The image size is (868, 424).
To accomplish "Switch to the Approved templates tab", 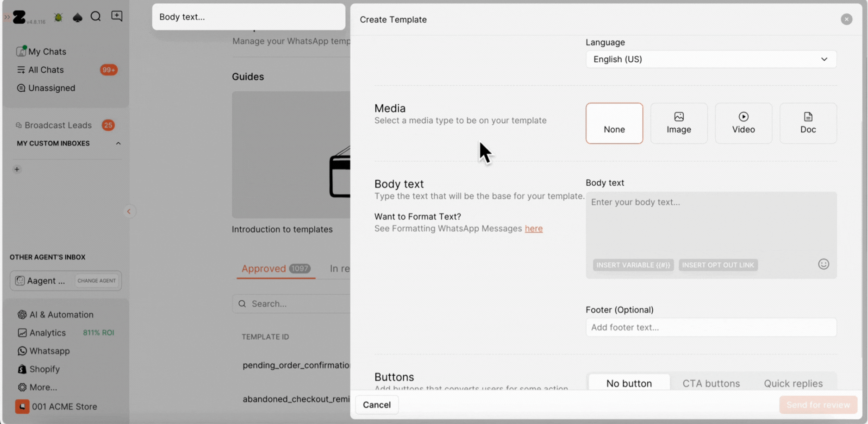I will click(x=276, y=269).
